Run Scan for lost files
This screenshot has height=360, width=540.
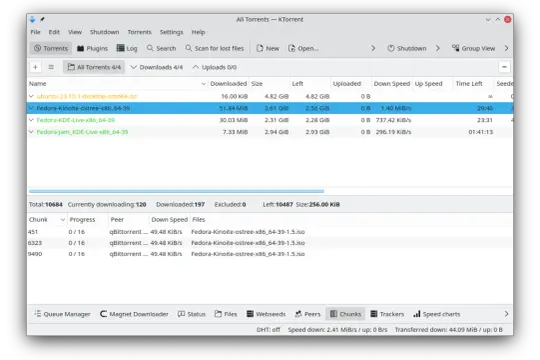point(215,48)
